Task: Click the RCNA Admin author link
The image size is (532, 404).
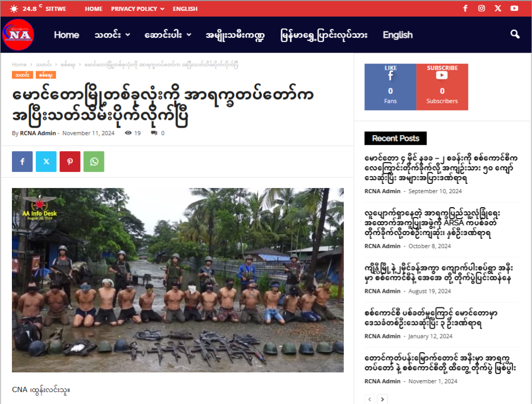Action: point(37,133)
